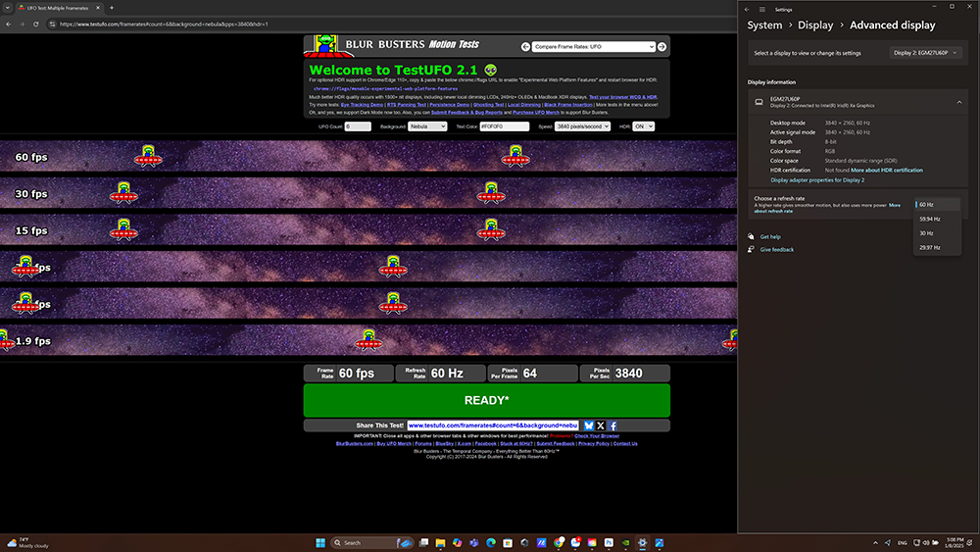
Task: Open a new browser tab
Action: pos(112,8)
